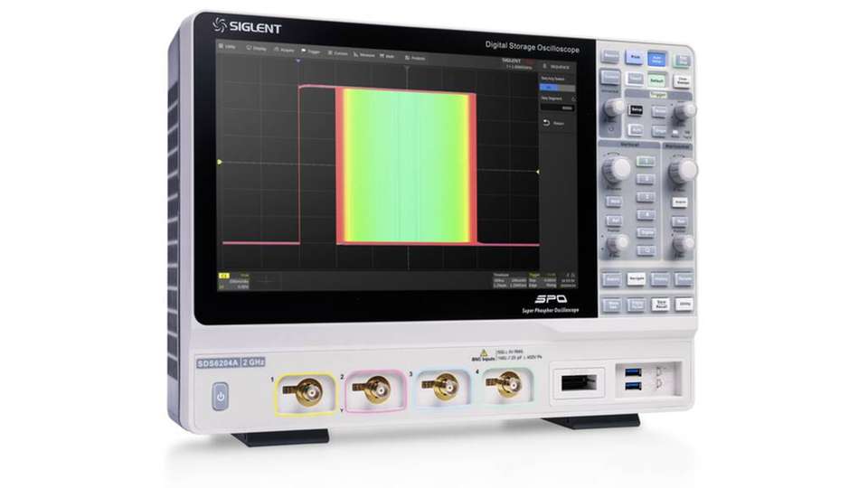Viewport: 868px width, 488px height.
Task: Toggle the blue On switch in Sequence panel
Action: (x=557, y=88)
